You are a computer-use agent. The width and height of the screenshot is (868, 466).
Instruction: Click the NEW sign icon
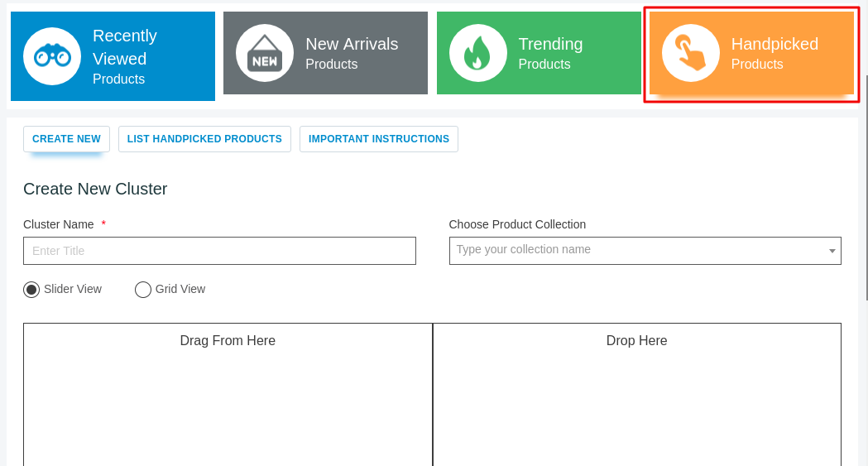tap(265, 53)
